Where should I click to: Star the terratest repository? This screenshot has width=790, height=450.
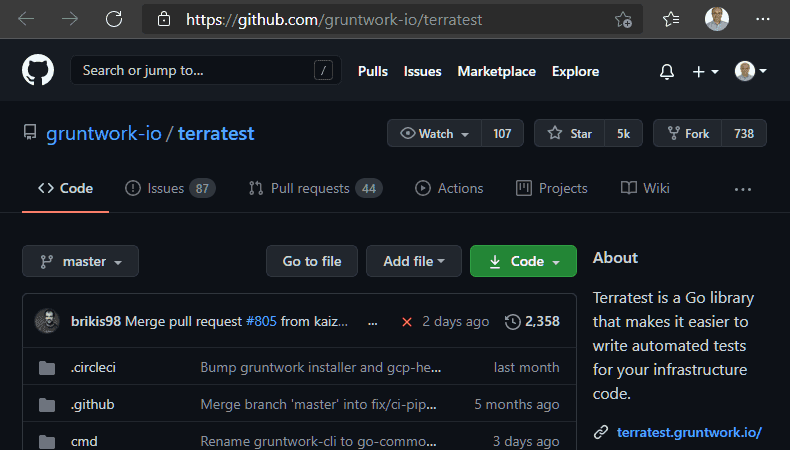(569, 133)
